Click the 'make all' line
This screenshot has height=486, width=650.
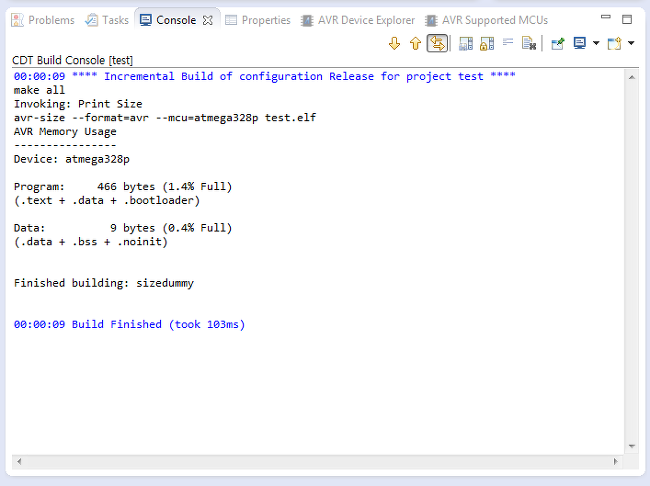coord(39,90)
